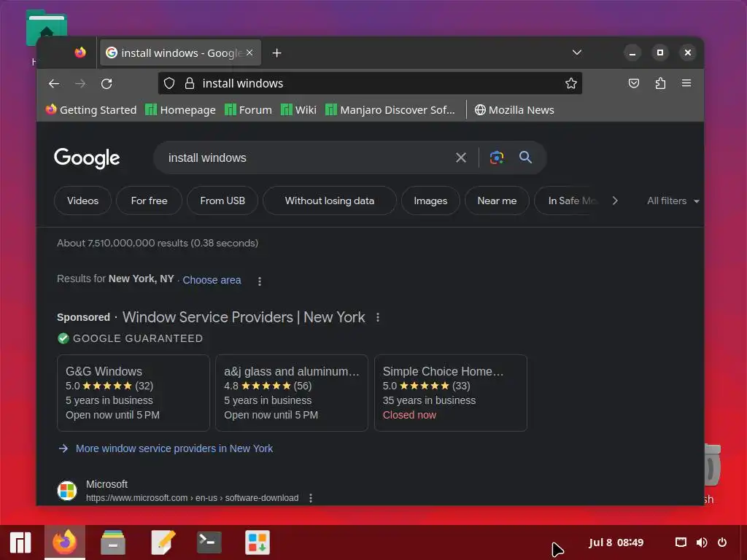Open the terminal from taskbar
Viewport: 747px width, 560px height.
(x=209, y=542)
